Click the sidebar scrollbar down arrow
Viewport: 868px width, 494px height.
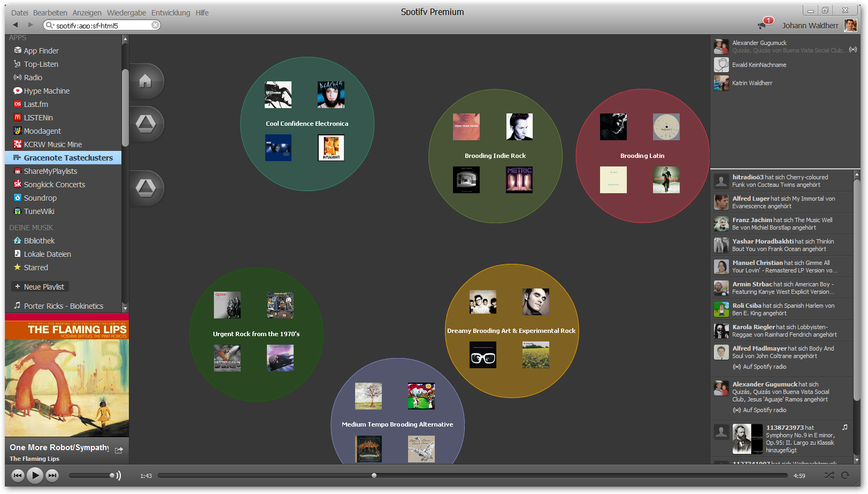pyautogui.click(x=125, y=308)
